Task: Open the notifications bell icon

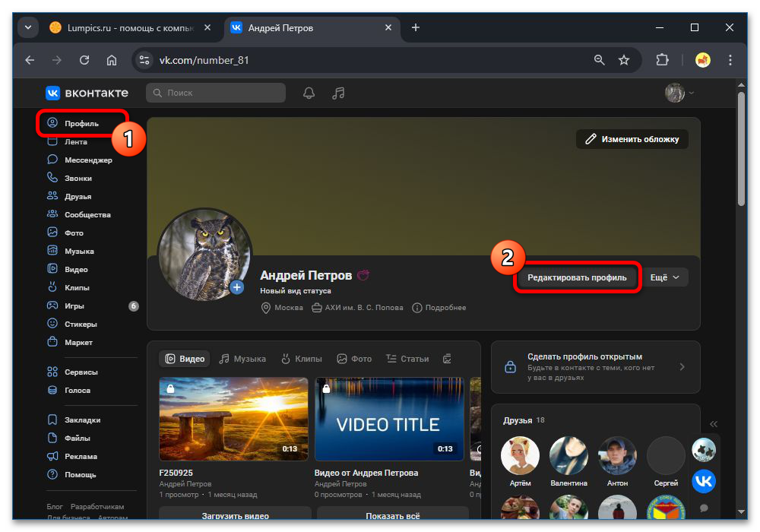Action: coord(309,93)
